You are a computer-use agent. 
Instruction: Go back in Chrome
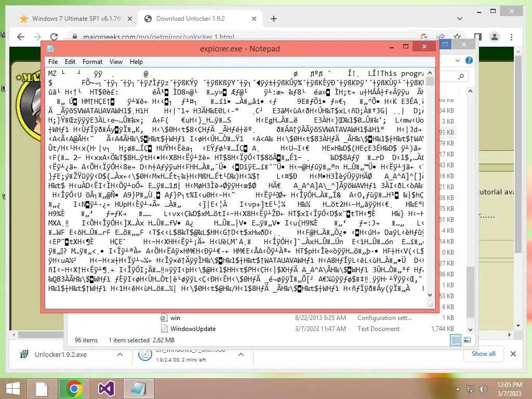coord(21,37)
